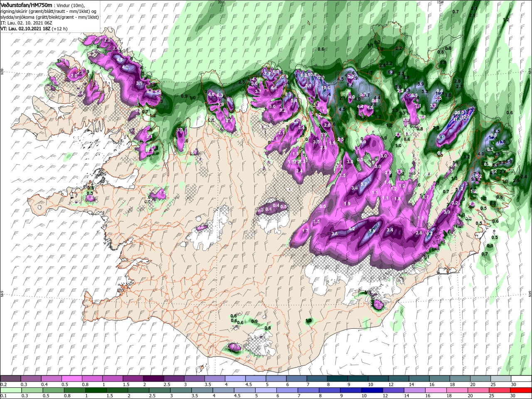Click the dark teal swatch after 8 in upper legend
This screenshot has height=399, width=532.
(337, 379)
